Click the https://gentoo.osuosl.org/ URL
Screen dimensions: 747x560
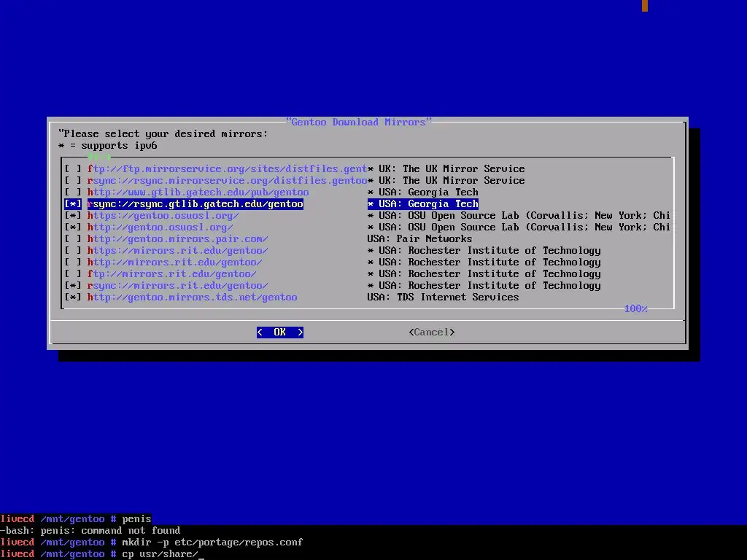[163, 215]
